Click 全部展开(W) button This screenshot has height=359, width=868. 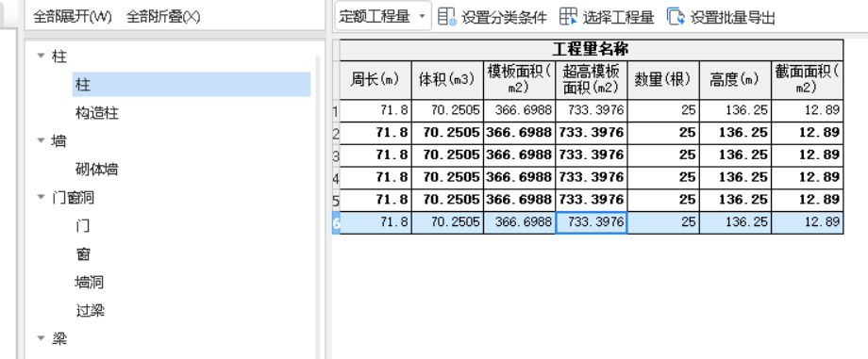click(73, 17)
